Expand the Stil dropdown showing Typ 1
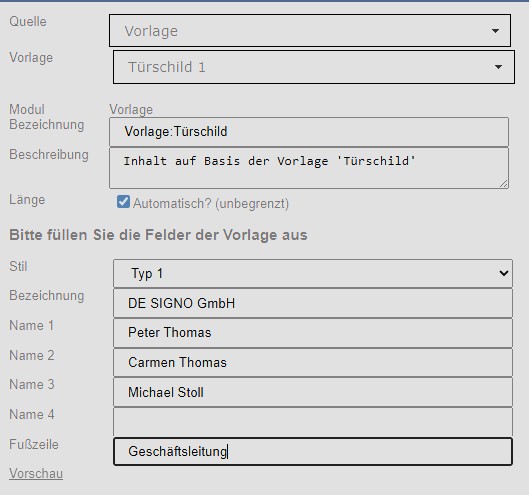 point(313,273)
